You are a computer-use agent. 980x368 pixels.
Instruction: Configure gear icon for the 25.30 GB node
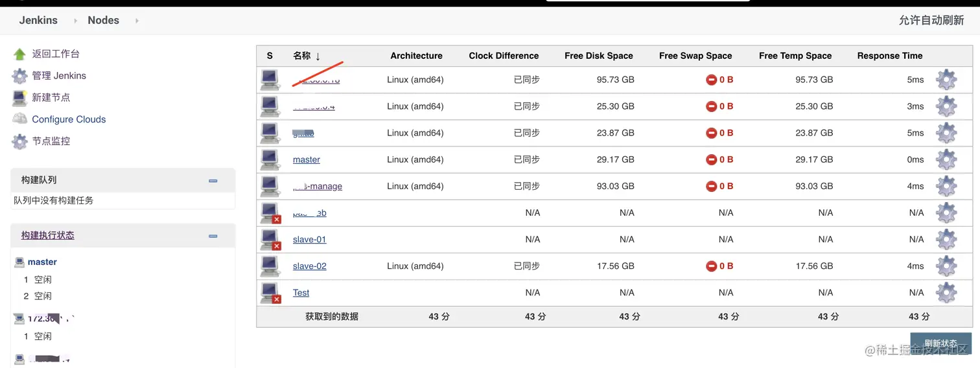coord(946,106)
